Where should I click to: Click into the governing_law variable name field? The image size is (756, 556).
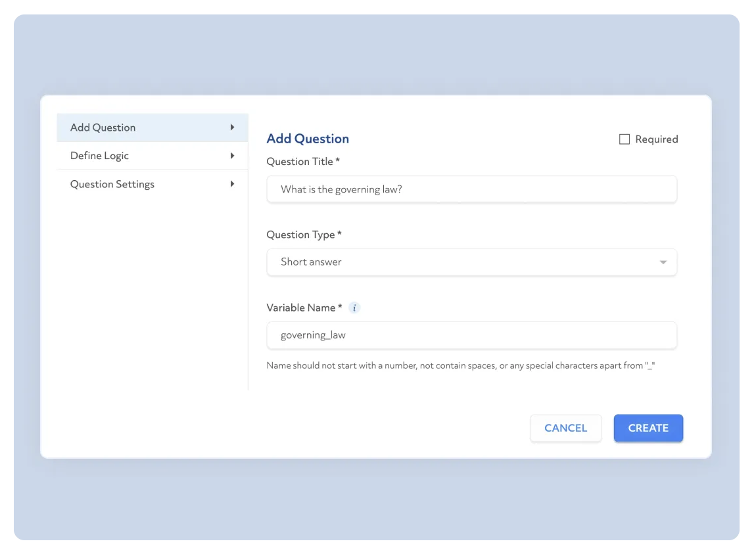pos(471,335)
